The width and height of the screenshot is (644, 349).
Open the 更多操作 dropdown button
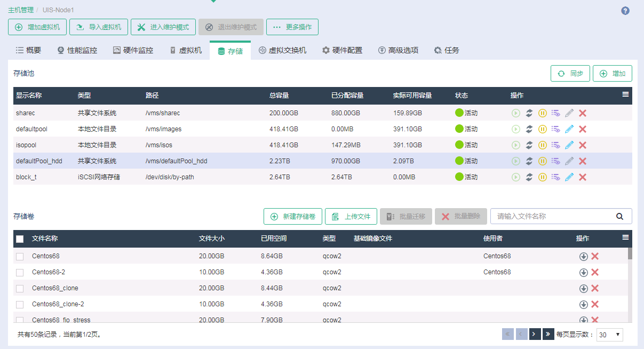292,27
